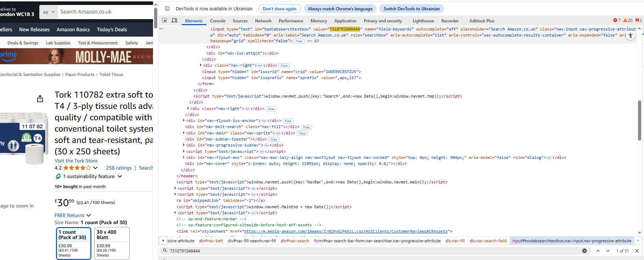Click the star rating icons
Image resolution: width=644 pixels, height=260 pixels.
coord(77,168)
